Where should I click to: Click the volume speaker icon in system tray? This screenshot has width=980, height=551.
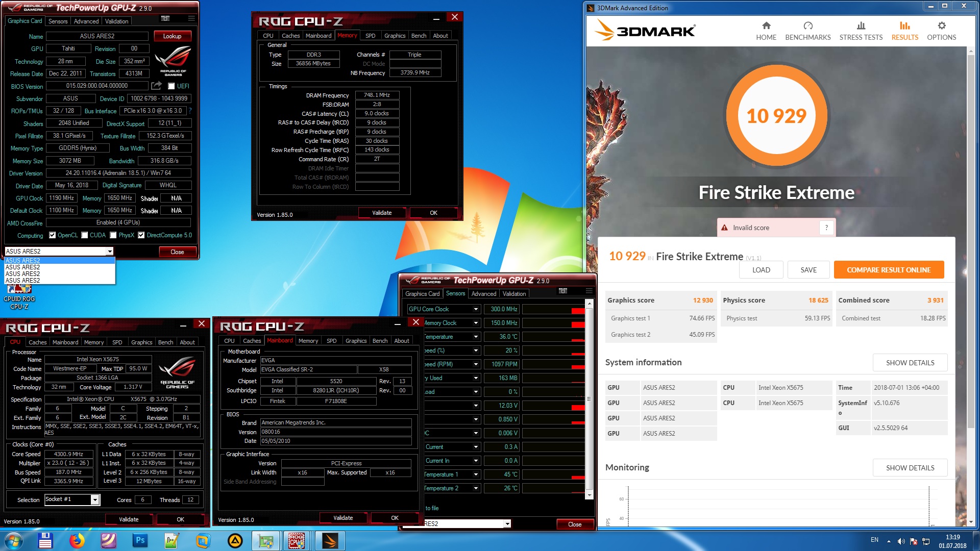(x=901, y=541)
